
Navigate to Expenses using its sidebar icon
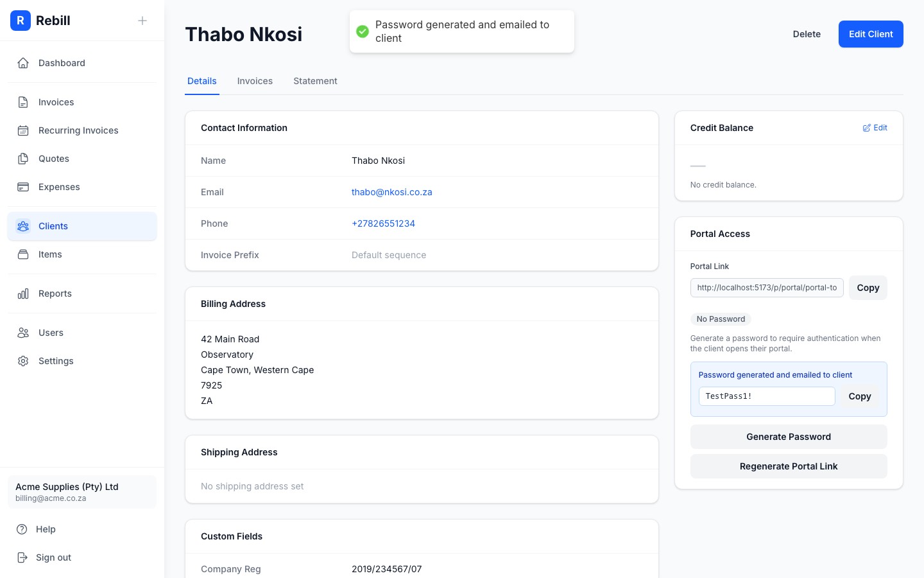(23, 187)
